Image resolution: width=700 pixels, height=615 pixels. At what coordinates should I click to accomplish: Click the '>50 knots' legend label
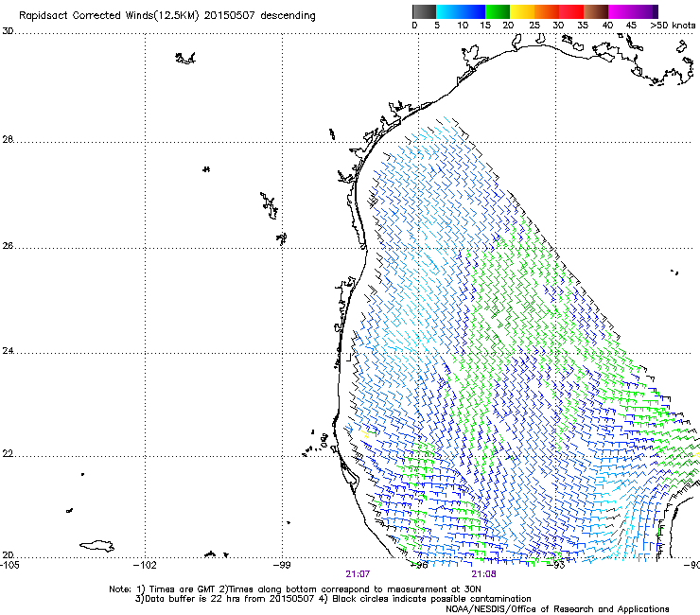pos(673,26)
